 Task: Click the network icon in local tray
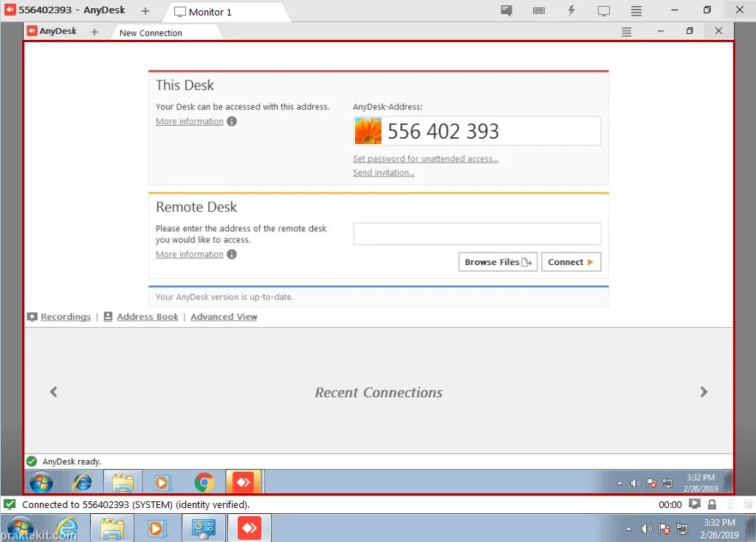click(681, 529)
